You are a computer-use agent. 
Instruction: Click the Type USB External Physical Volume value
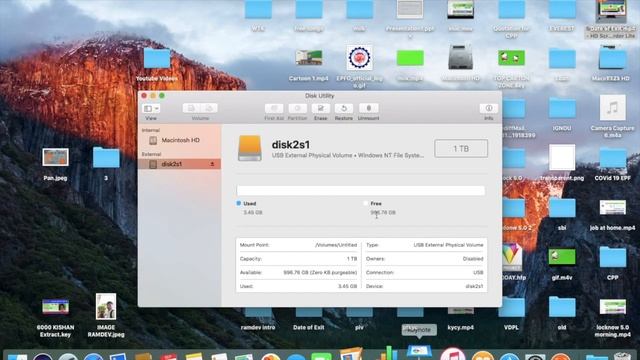point(448,245)
